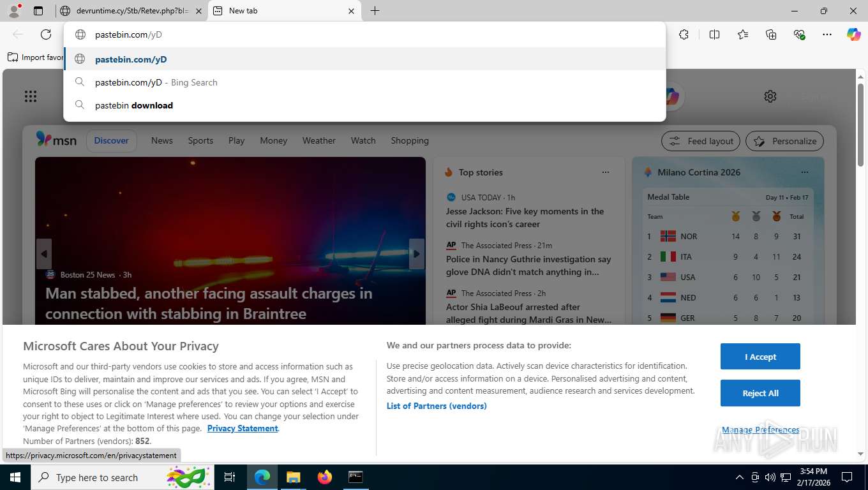Click the Personalize button
868x490 pixels.
coord(785,141)
